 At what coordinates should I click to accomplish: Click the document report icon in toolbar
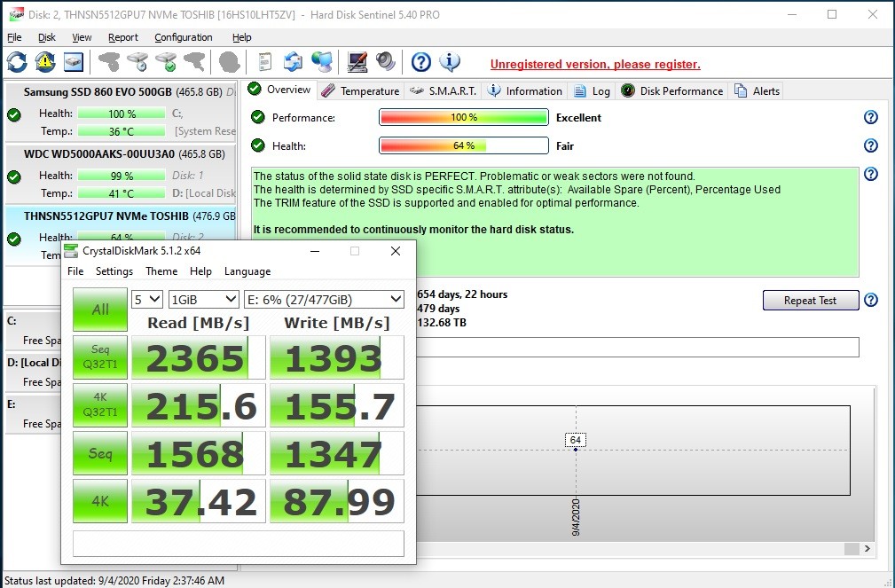point(264,62)
